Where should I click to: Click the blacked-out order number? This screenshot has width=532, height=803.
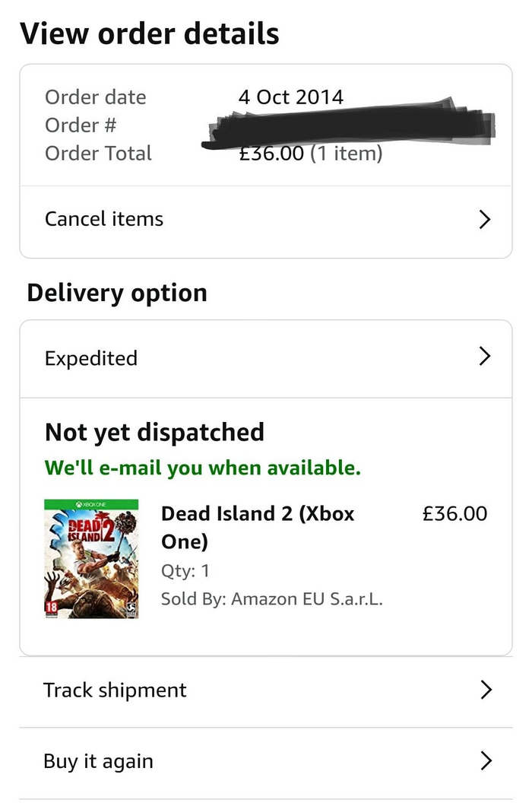point(350,126)
